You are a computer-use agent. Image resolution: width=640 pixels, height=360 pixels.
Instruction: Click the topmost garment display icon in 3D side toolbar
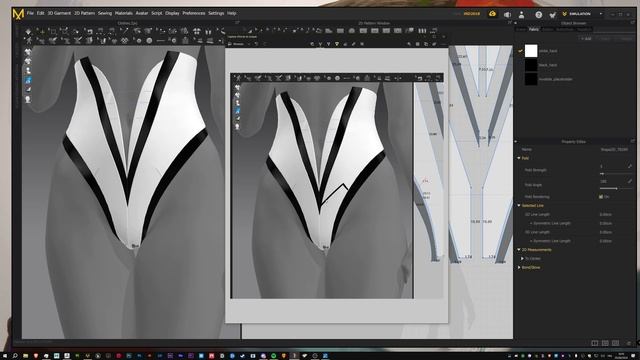click(28, 52)
